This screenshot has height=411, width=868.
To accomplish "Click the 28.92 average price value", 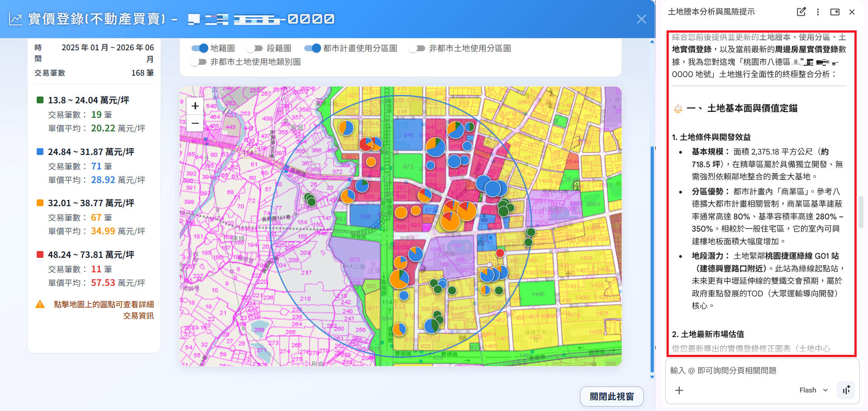I will (103, 180).
